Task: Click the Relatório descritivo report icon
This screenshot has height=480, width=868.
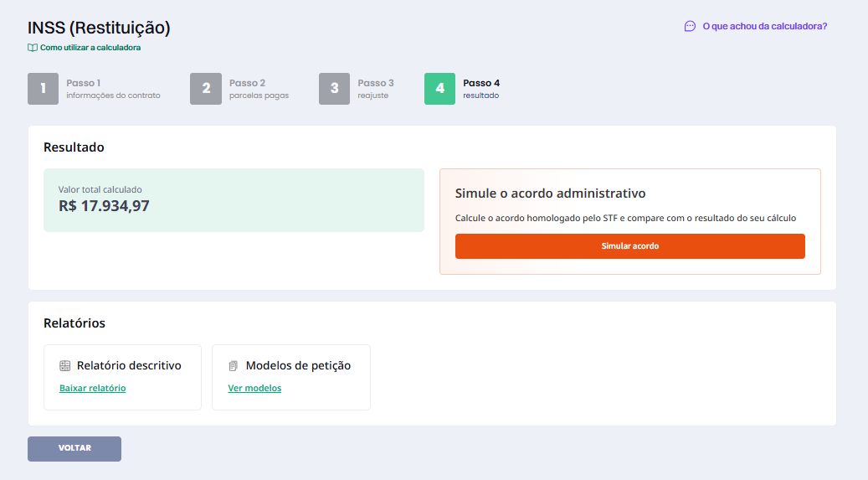Action: 65,366
